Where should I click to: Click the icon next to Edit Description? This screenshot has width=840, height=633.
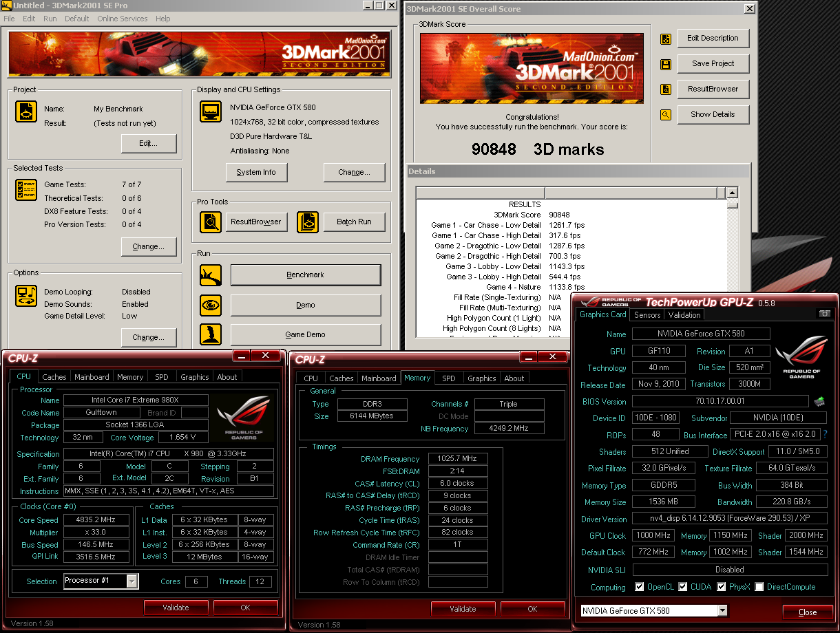(x=666, y=39)
